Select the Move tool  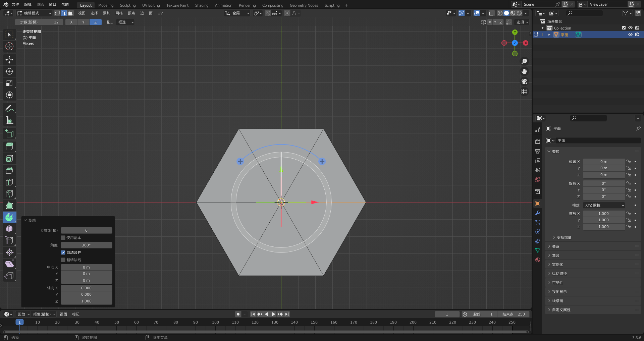9,60
